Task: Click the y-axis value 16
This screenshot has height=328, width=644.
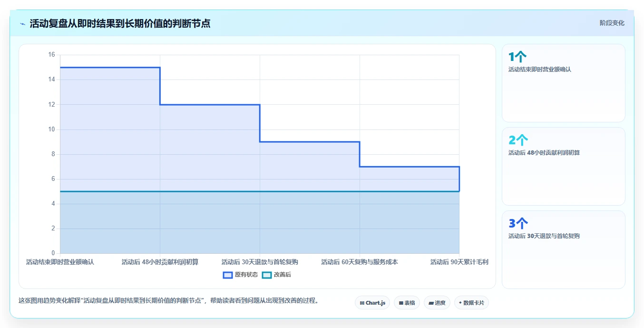Action: [51, 55]
